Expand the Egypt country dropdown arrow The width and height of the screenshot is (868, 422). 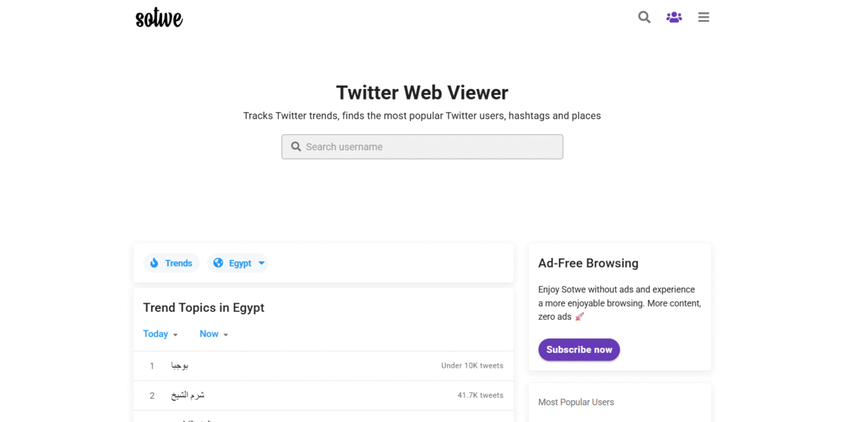tap(262, 263)
